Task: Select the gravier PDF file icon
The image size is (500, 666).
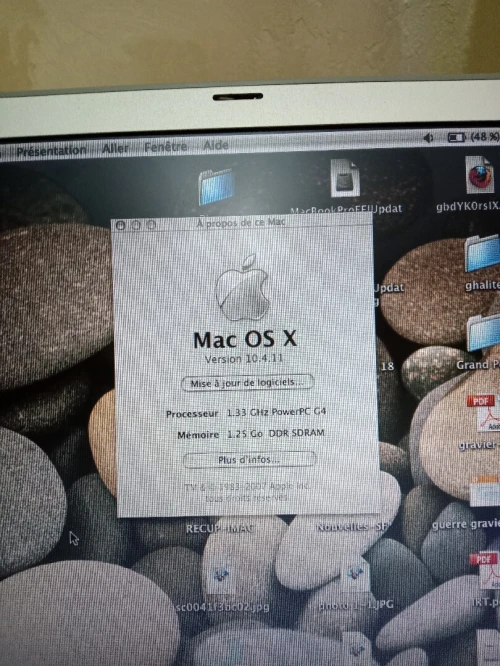Action: pyautogui.click(x=483, y=413)
